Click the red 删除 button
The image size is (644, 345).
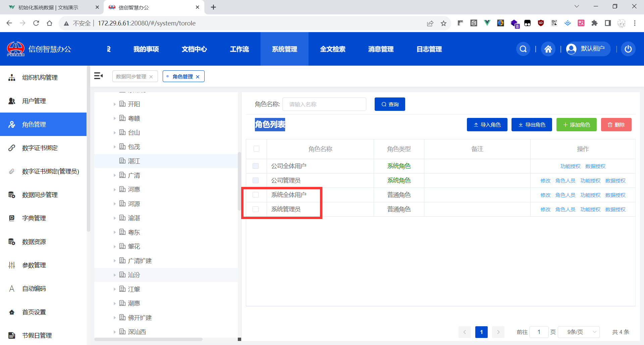616,125
